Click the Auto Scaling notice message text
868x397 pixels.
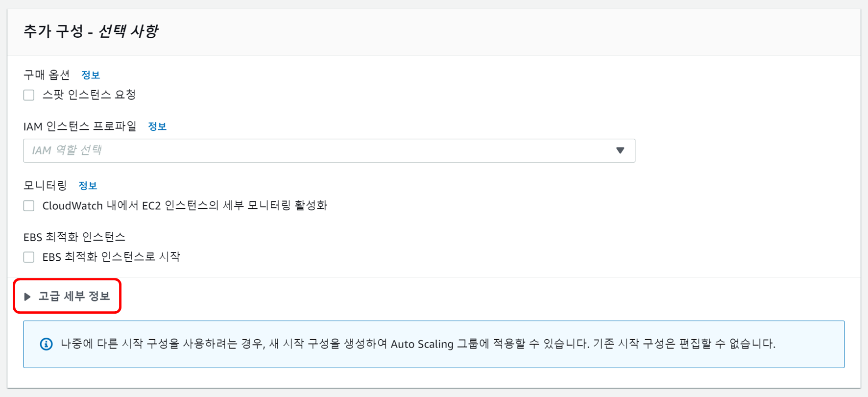418,344
